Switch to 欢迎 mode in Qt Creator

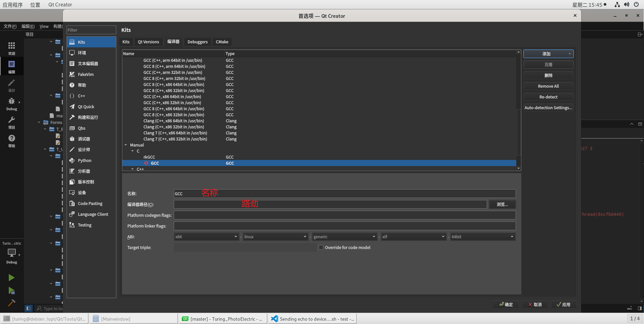(x=11, y=48)
